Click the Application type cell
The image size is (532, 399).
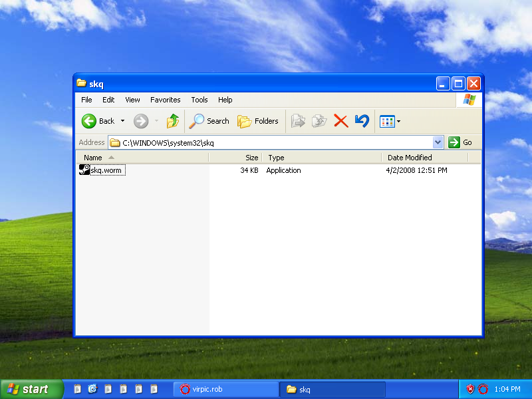pos(283,170)
